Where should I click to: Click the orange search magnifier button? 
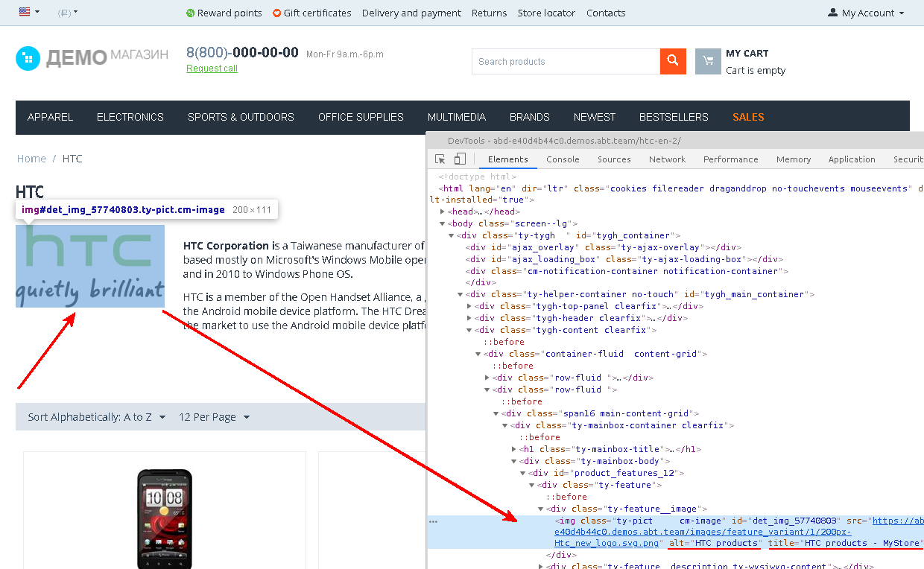(672, 61)
